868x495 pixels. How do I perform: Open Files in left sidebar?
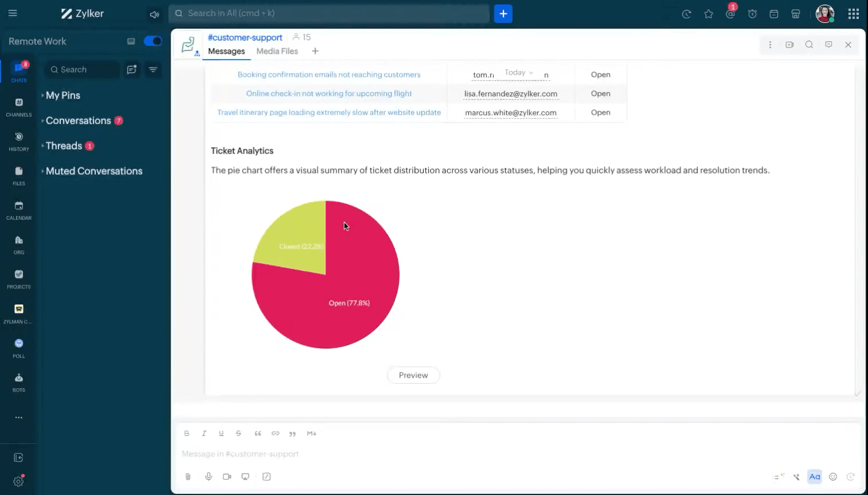19,176
